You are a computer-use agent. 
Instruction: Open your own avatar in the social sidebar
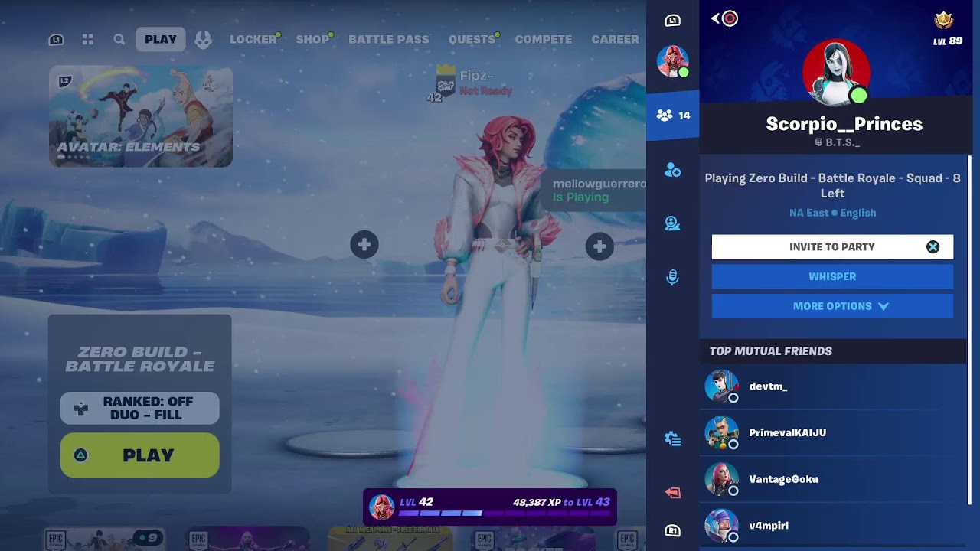[672, 61]
